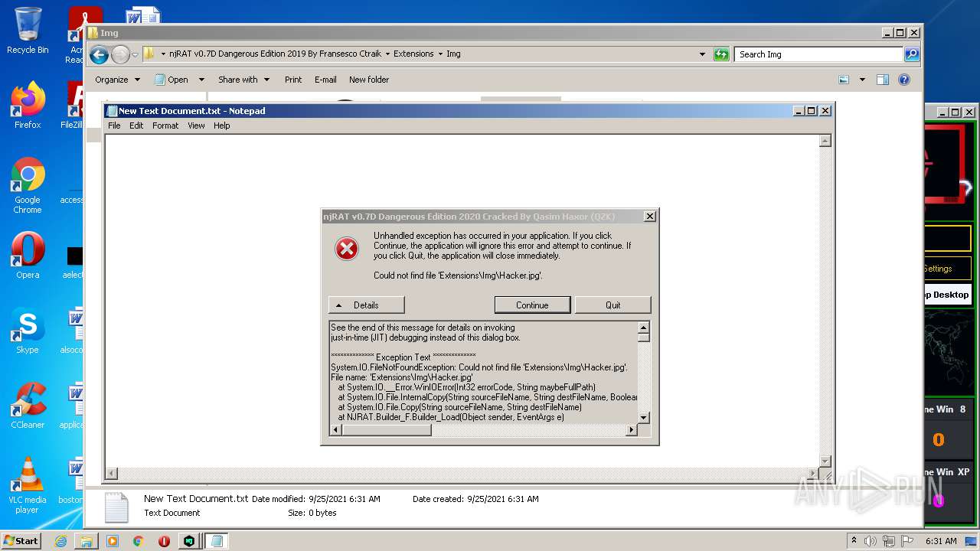
Task: Open Internet Explorer from the taskbar
Action: point(60,541)
